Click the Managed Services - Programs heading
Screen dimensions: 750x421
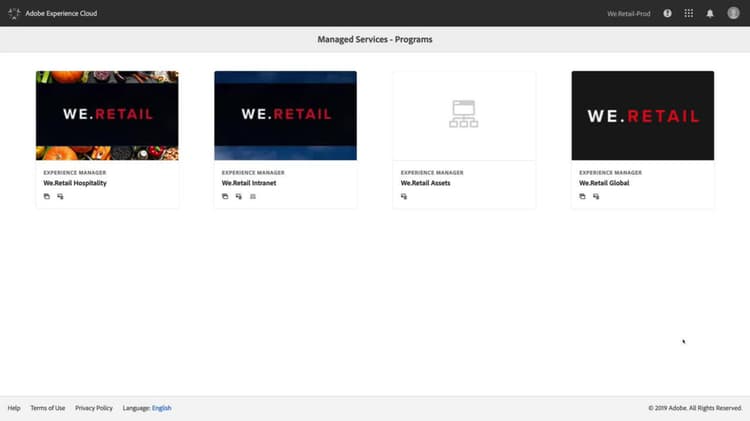pos(375,39)
